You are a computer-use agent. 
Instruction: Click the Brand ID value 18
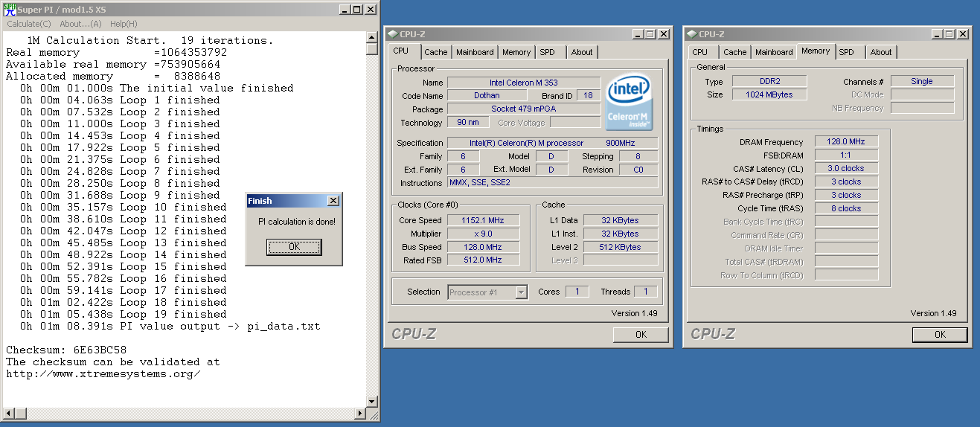coord(588,96)
